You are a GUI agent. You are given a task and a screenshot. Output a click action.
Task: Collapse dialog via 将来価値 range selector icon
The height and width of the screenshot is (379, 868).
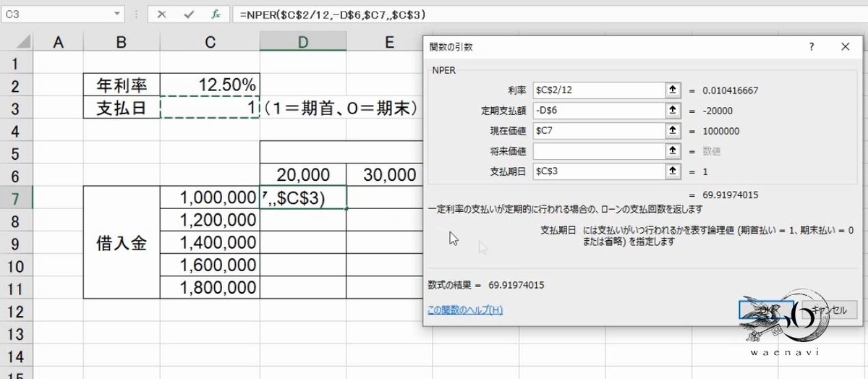(673, 151)
